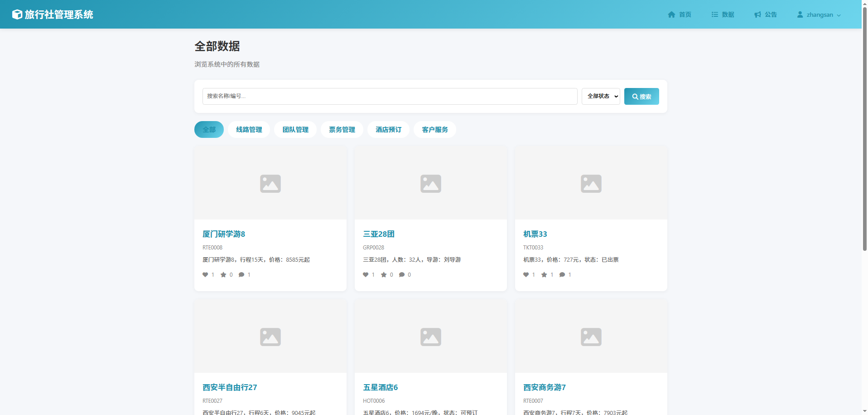The width and height of the screenshot is (868, 415).
Task: Click the HOT0006 code text
Action: point(374,401)
